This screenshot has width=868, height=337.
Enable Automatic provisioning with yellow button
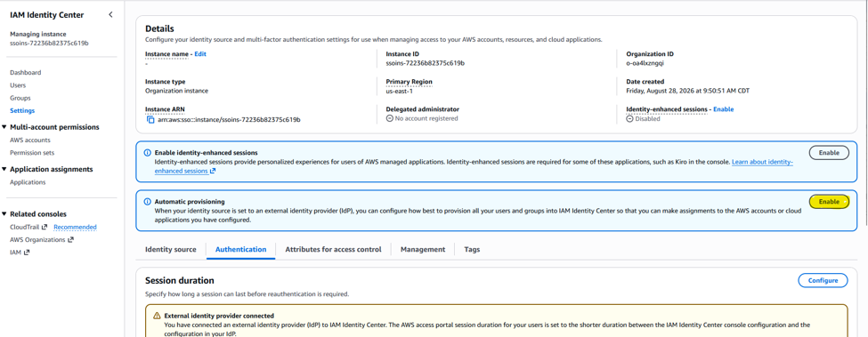829,202
